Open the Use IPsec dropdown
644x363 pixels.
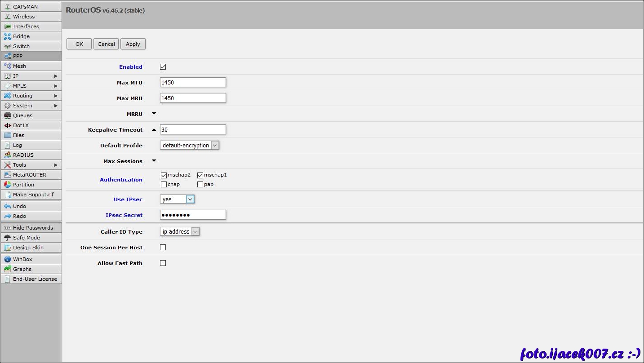pyautogui.click(x=177, y=199)
